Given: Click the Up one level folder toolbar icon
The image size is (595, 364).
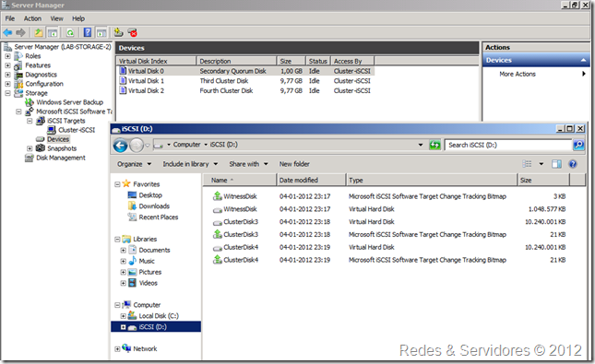Looking at the screenshot, I should tap(39, 32).
